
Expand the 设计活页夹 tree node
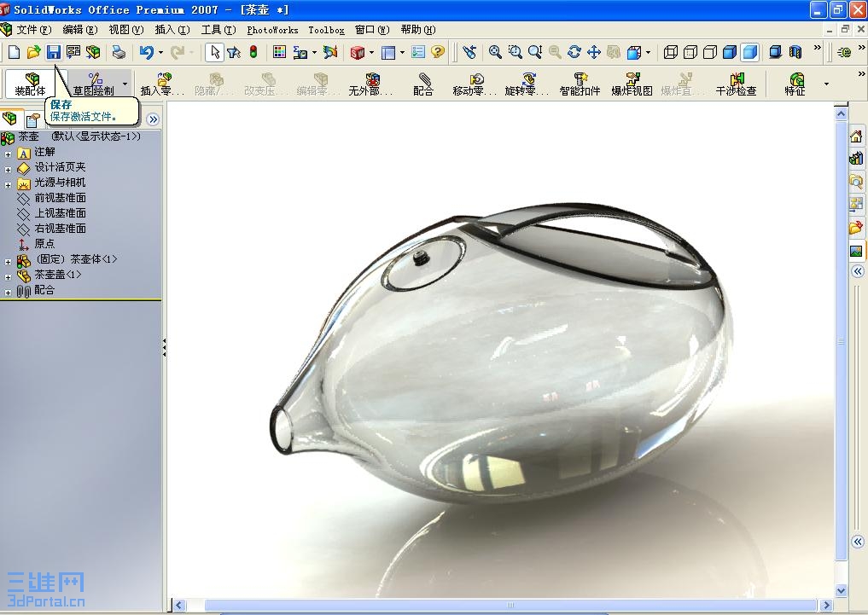[8, 170]
